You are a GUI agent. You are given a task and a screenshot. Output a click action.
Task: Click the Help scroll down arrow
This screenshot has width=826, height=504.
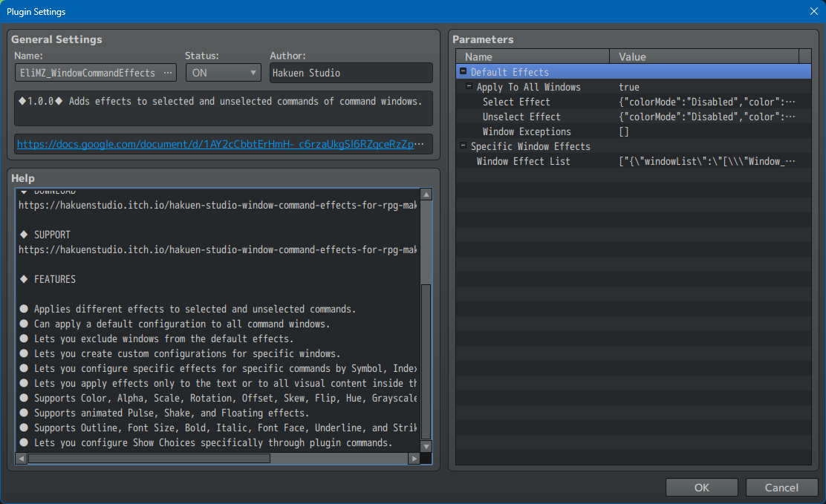tap(426, 446)
